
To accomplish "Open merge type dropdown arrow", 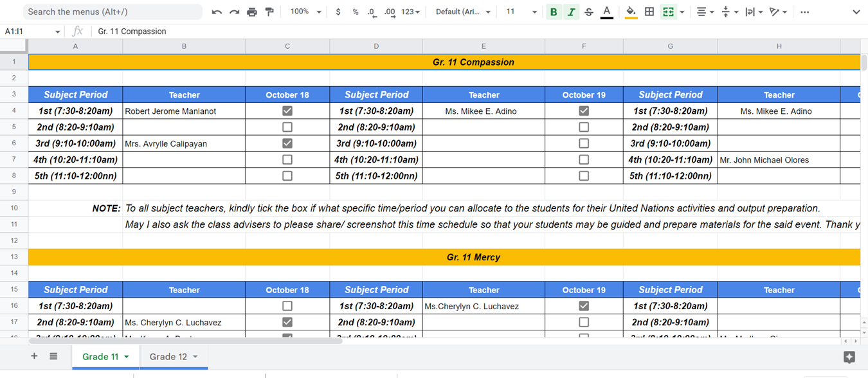I will click(682, 12).
